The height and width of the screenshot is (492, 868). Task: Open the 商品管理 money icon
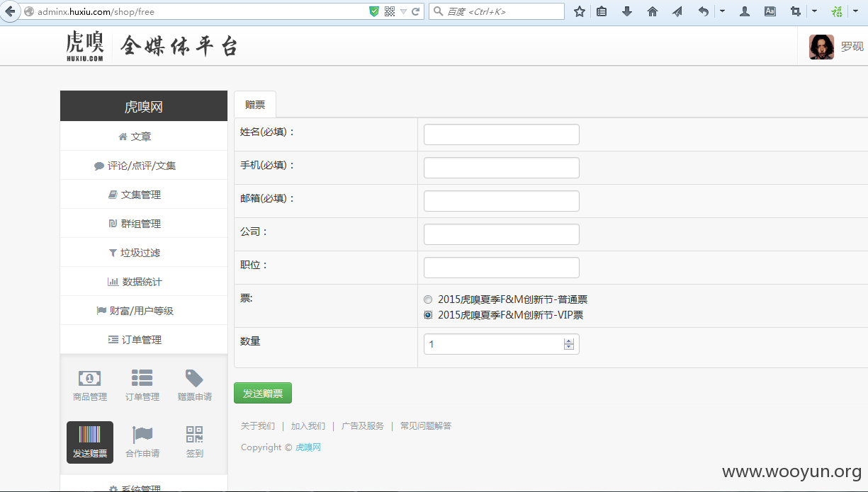coord(90,385)
